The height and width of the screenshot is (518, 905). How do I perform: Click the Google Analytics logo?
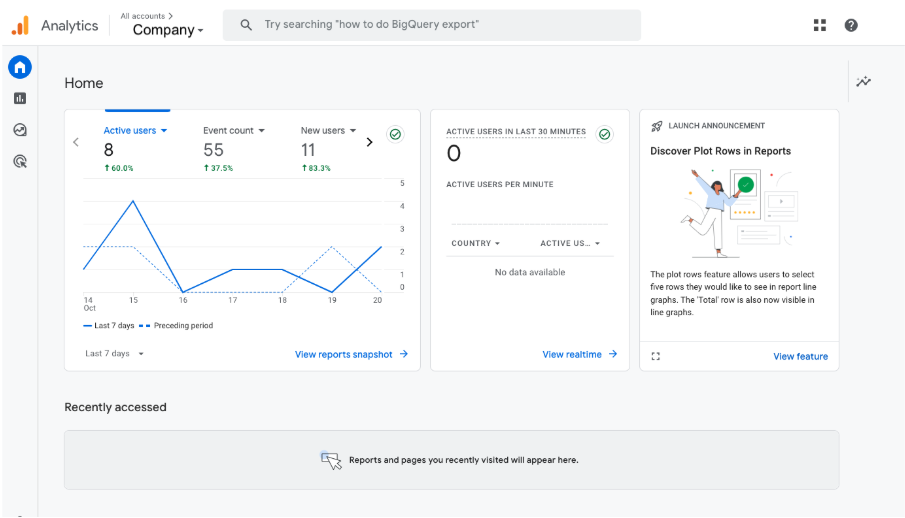coord(20,25)
